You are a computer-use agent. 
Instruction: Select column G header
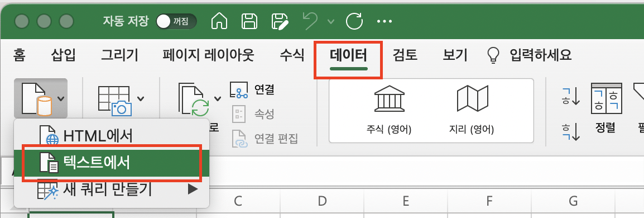point(573,201)
